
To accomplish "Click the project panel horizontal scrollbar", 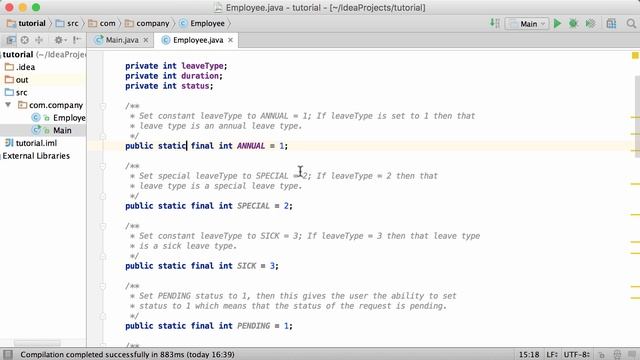I will coord(37,343).
